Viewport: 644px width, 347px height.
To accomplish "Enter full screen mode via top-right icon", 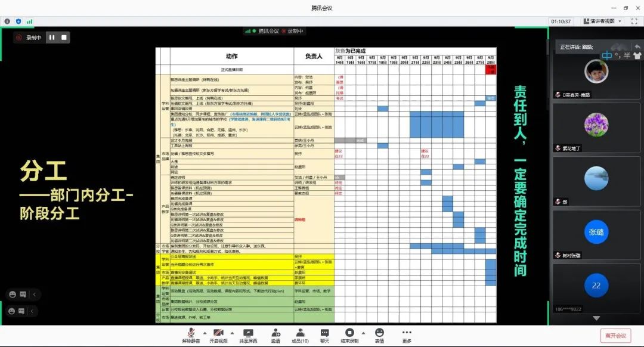I will click(x=634, y=21).
